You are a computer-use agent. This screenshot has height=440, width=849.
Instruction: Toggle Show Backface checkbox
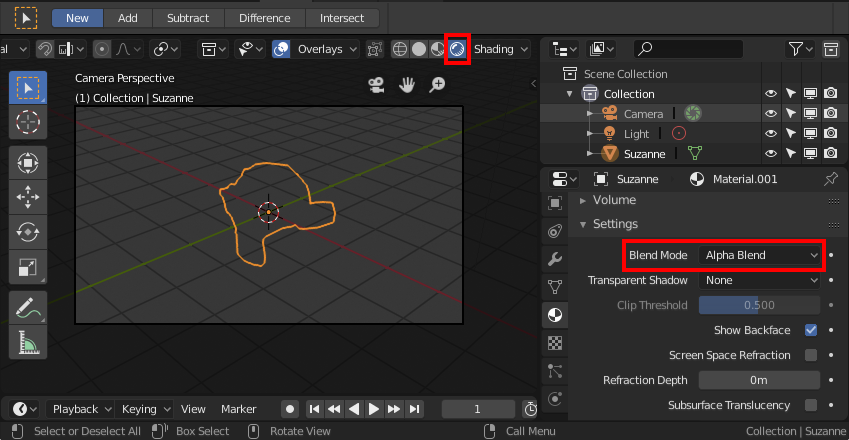[x=811, y=330]
